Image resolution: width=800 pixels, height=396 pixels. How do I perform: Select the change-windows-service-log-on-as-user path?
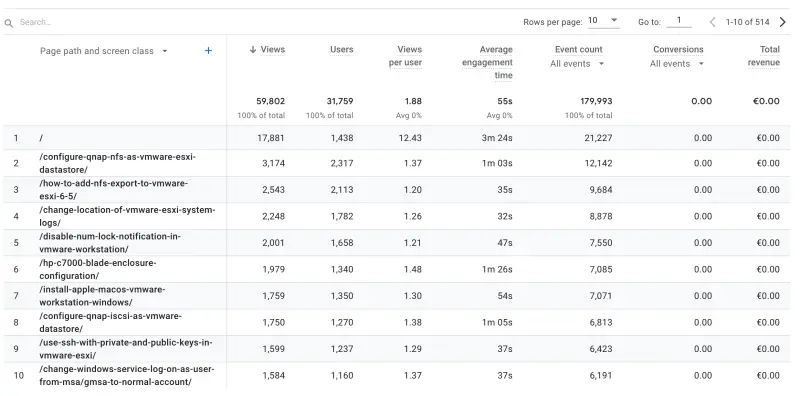coord(127,376)
